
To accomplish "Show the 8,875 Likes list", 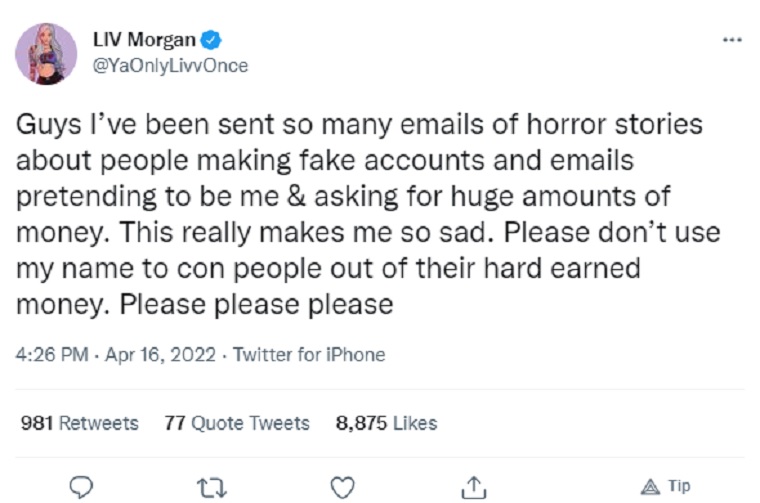I will click(386, 423).
